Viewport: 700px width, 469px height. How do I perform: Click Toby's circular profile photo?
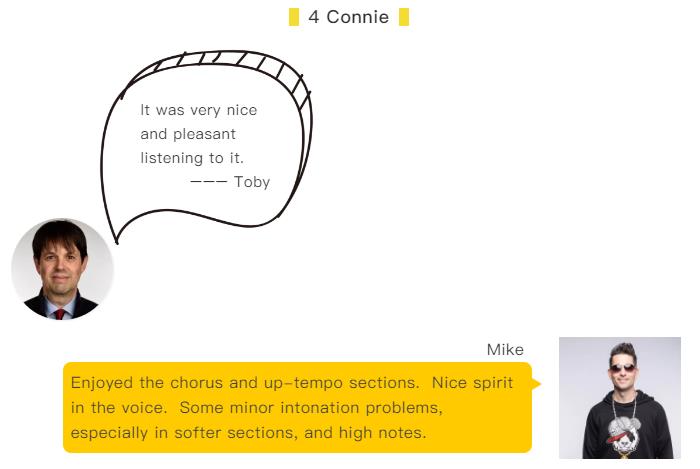[62, 270]
